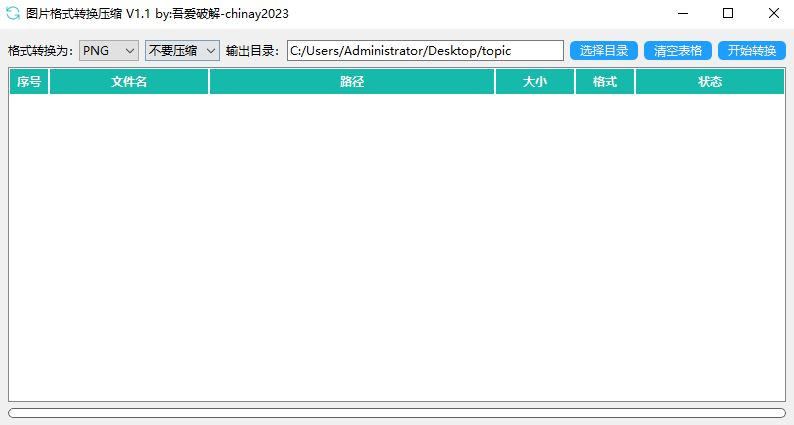
Task: Click the 开始转换 button
Action: pos(751,51)
